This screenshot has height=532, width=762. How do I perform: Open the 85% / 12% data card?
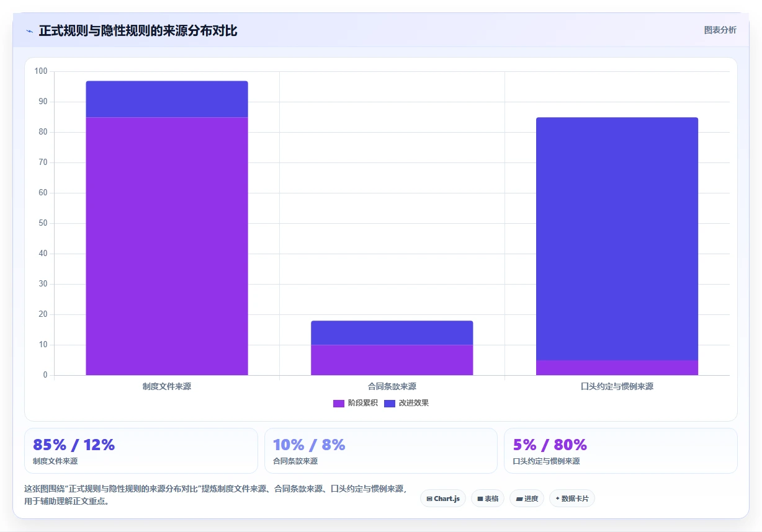141,451
